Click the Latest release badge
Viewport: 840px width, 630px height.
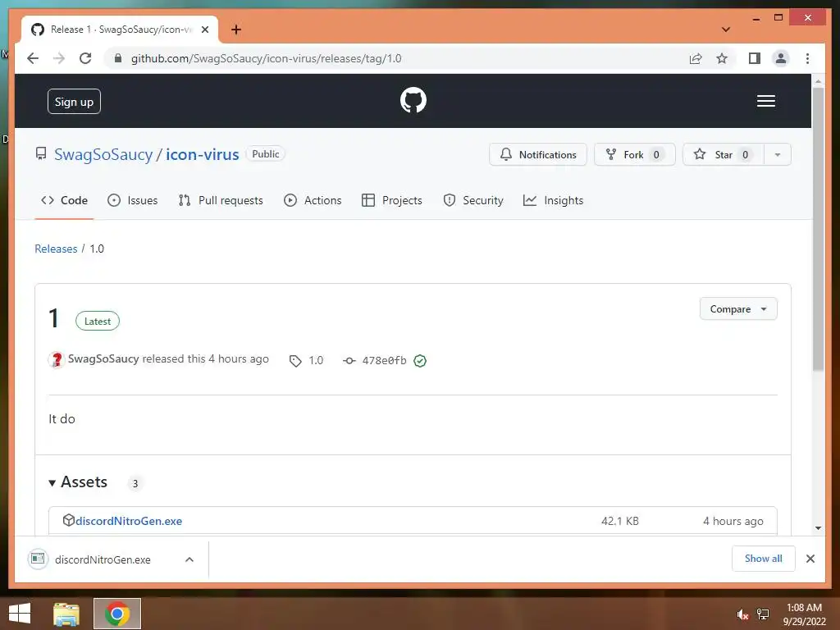pos(98,322)
